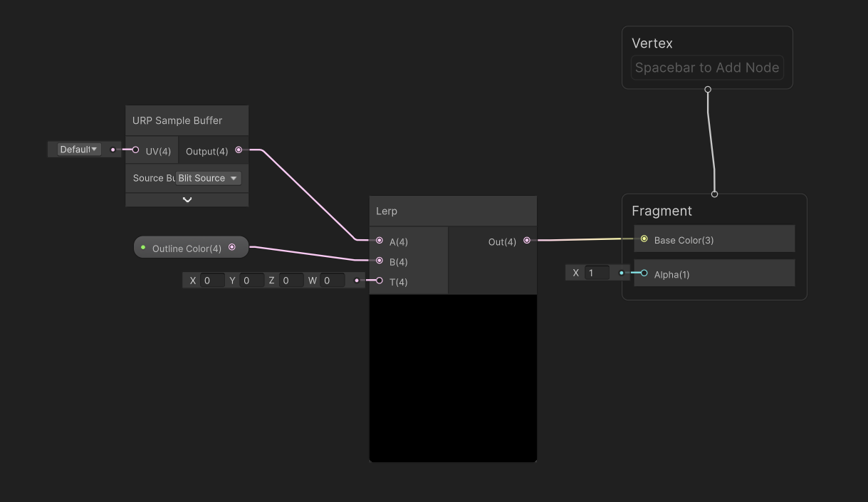
Task: Click the T(4) input port on the Lerp node
Action: point(379,281)
